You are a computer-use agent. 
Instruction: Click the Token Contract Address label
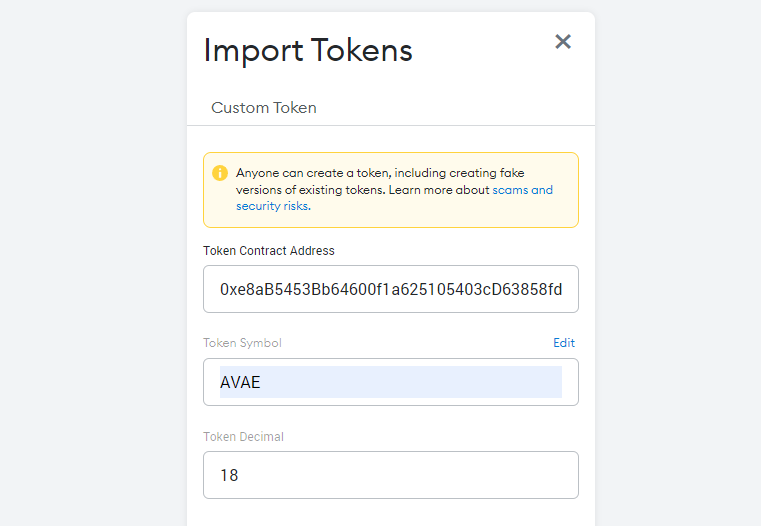click(x=269, y=251)
